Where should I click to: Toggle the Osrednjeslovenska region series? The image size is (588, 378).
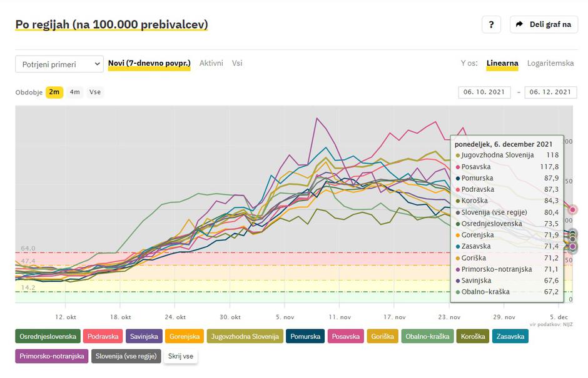[48, 336]
